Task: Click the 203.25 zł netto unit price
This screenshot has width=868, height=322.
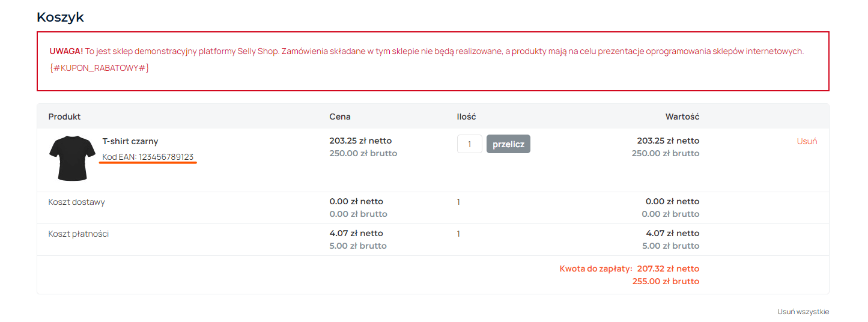Action: [360, 141]
